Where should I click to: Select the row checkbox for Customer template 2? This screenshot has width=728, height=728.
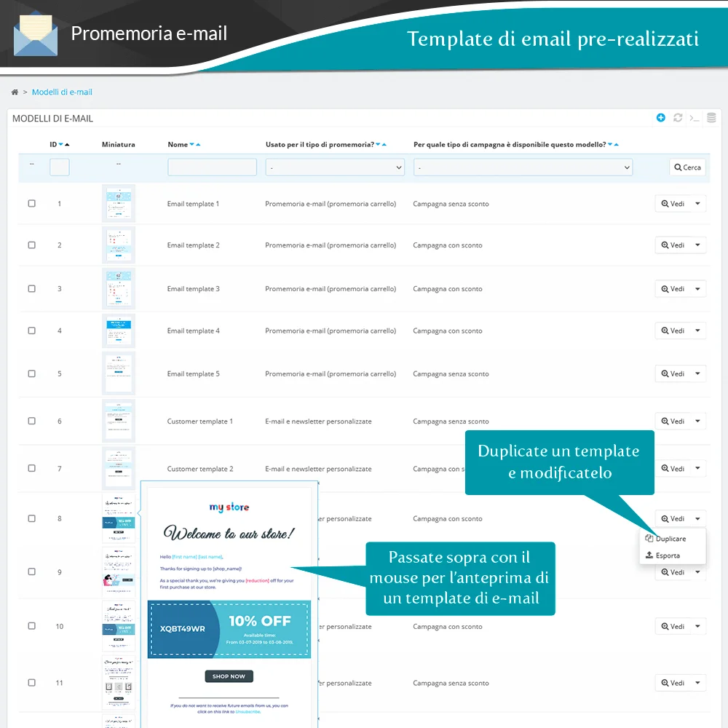coord(31,468)
